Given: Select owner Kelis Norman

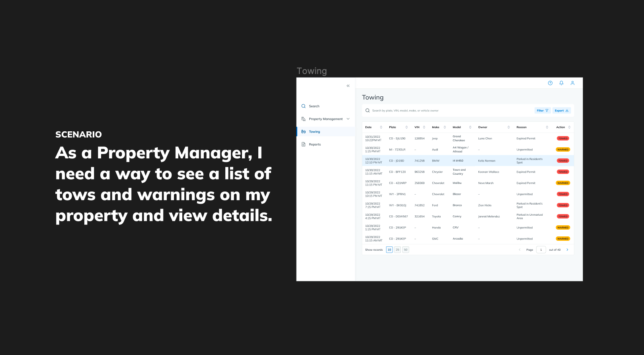Looking at the screenshot, I should 487,161.
